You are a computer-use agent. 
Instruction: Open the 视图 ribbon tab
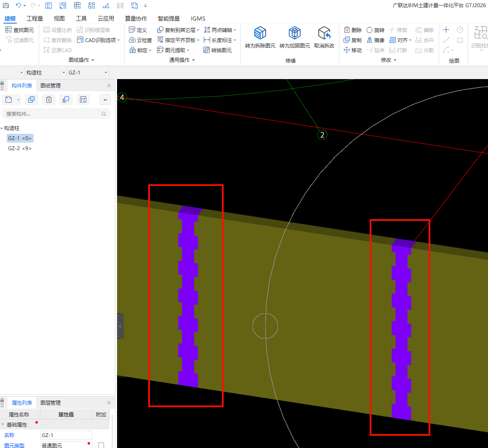point(59,19)
